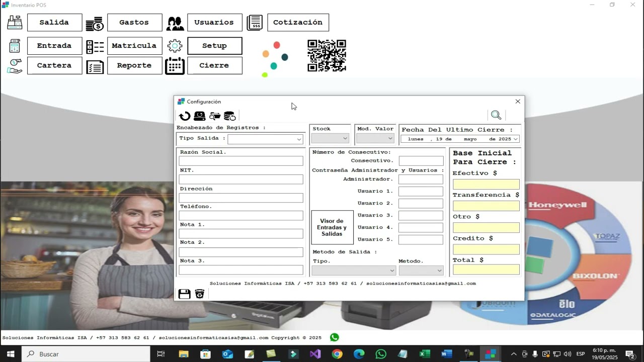Click the Visor de Entradas y Salidas button
The width and height of the screenshot is (644, 362).
pos(332,227)
